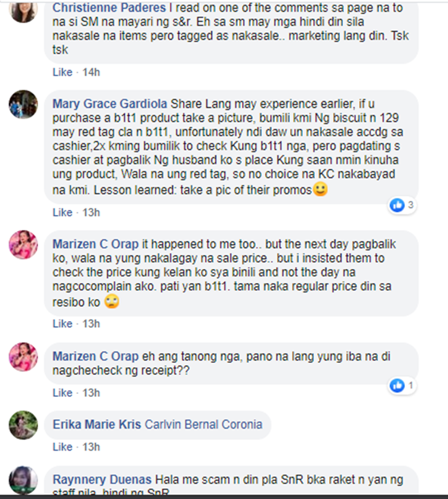Open the Christienne Paderes name link
The image size is (448, 499).
pos(109,8)
